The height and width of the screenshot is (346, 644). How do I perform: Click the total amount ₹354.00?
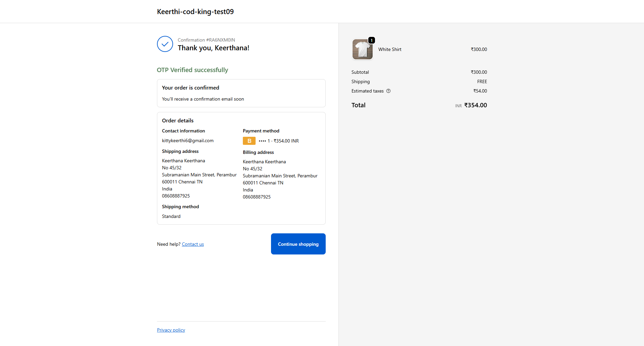[475, 105]
